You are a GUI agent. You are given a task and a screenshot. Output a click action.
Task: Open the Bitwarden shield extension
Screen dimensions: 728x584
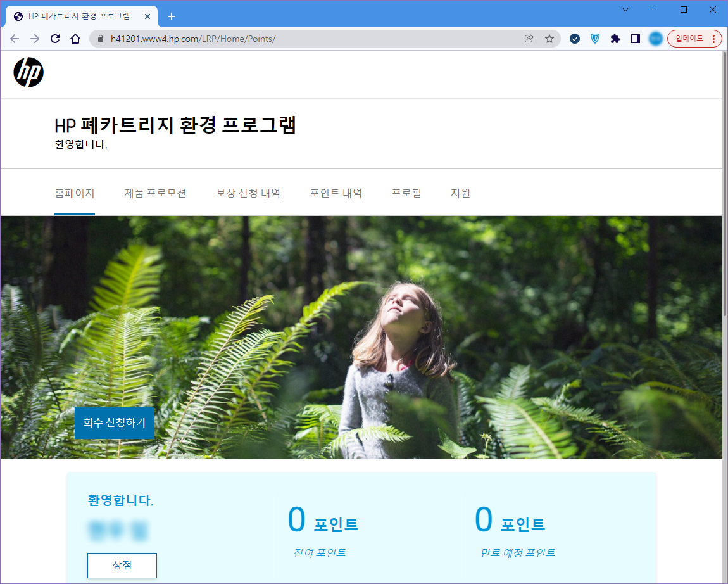pos(595,39)
